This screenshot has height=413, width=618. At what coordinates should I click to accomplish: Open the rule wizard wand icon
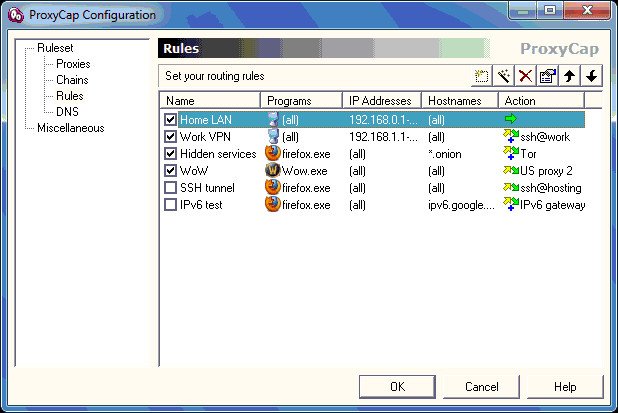(x=504, y=77)
